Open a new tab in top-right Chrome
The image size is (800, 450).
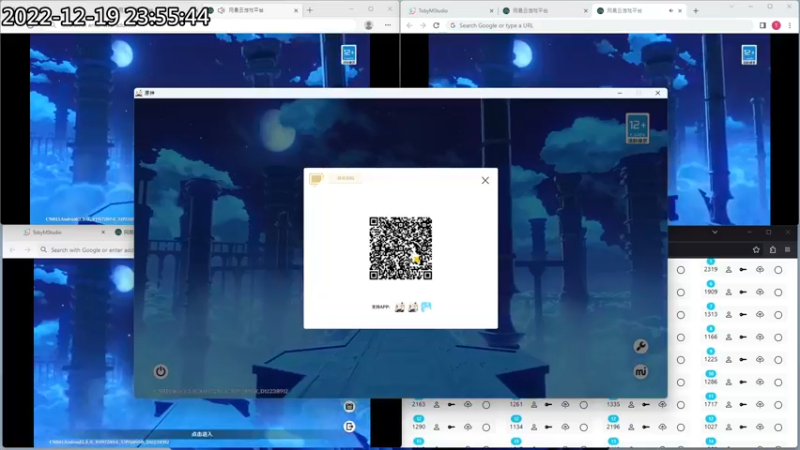click(695, 11)
